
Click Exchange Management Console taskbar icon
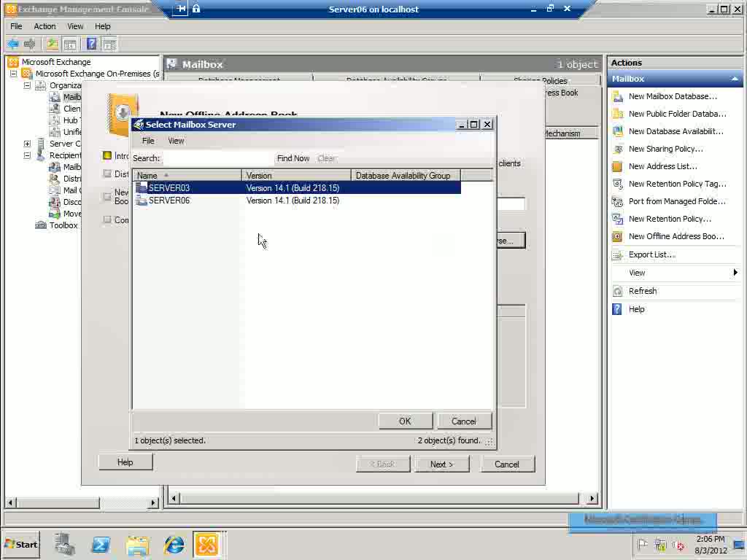207,544
